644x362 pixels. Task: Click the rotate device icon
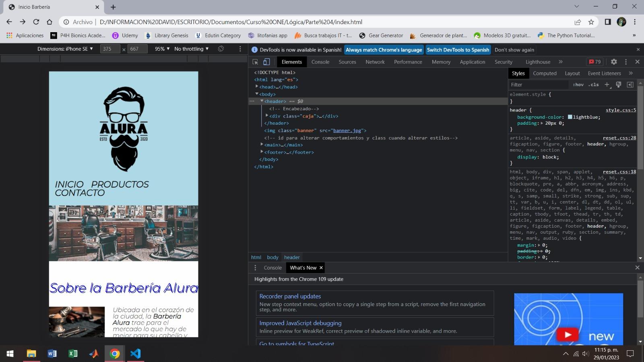tap(221, 49)
